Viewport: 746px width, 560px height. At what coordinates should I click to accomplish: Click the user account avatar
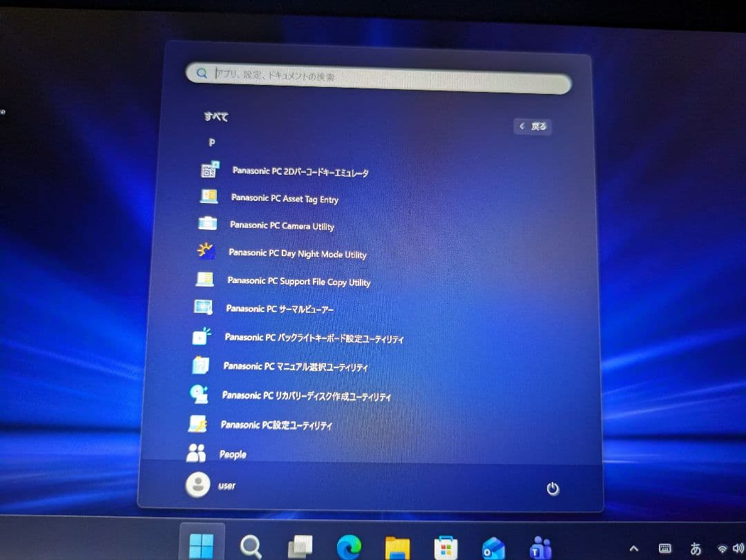198,485
